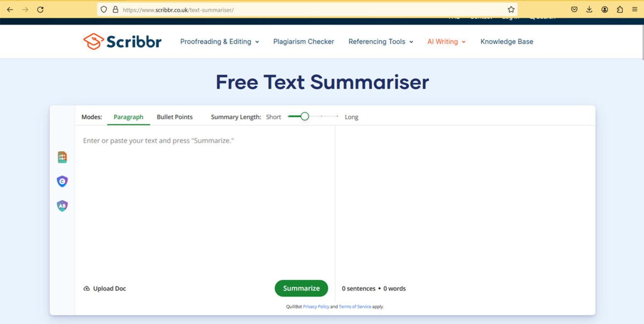This screenshot has height=324, width=644.
Task: Click the shield icon with letter C
Action: tap(62, 181)
